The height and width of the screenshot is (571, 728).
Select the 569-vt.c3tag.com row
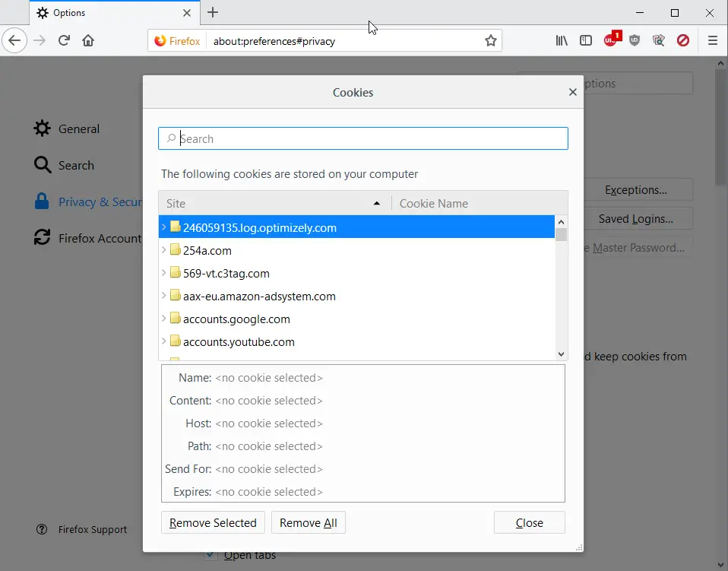(x=356, y=273)
